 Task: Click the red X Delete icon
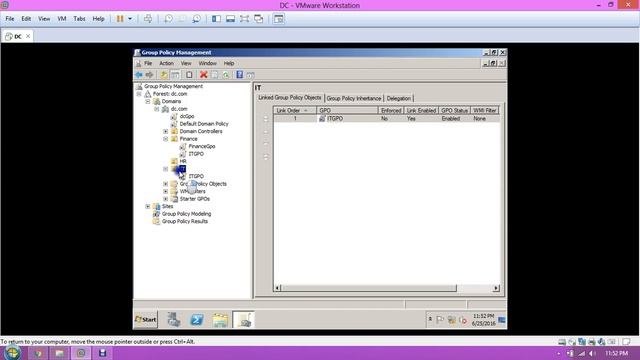(x=203, y=75)
